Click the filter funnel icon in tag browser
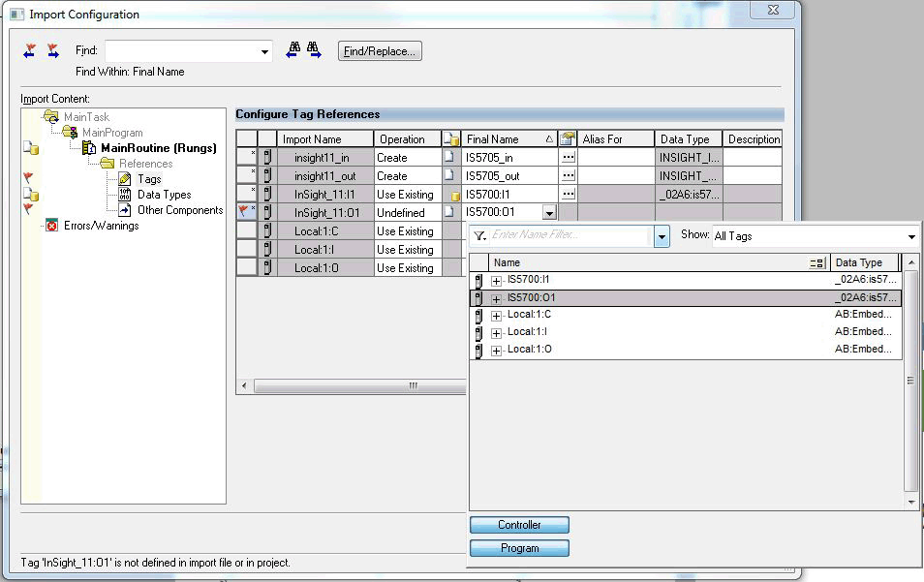 tap(479, 236)
